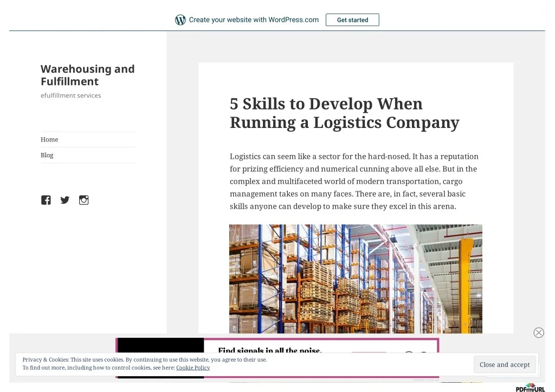Click the WordPress logo icon
Viewport: 555px width, 392px height.
180,20
